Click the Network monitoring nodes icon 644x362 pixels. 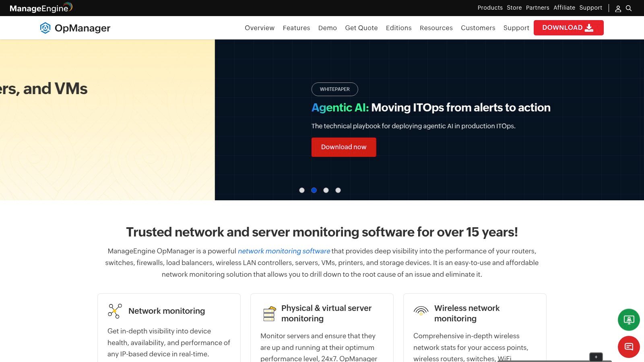[x=115, y=311]
